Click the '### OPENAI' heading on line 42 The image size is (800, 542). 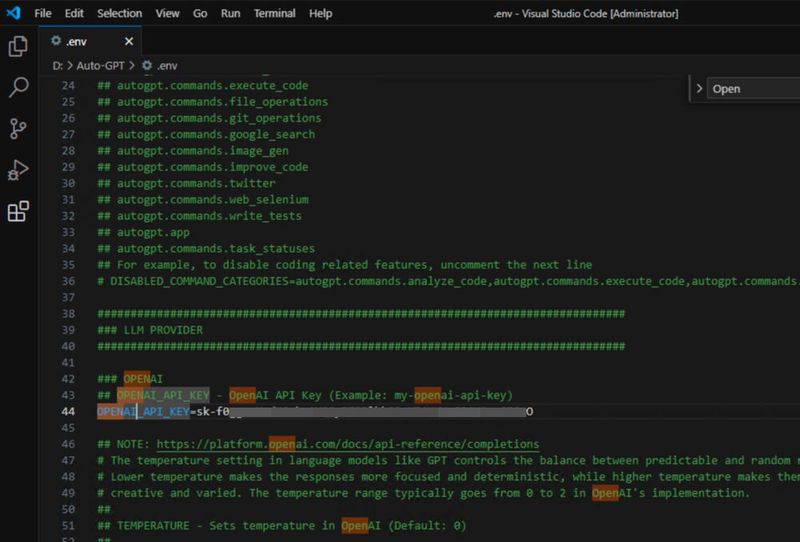click(x=130, y=379)
